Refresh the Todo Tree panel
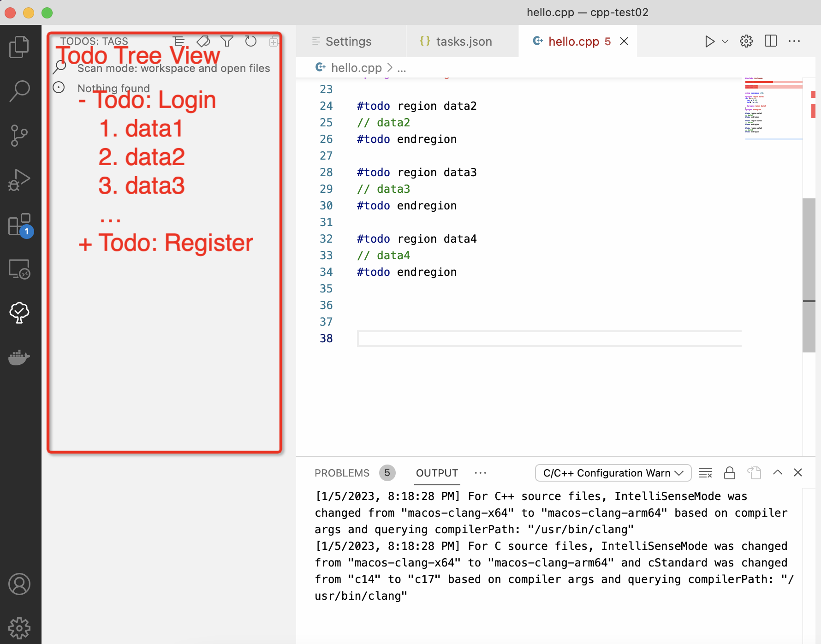 tap(250, 41)
